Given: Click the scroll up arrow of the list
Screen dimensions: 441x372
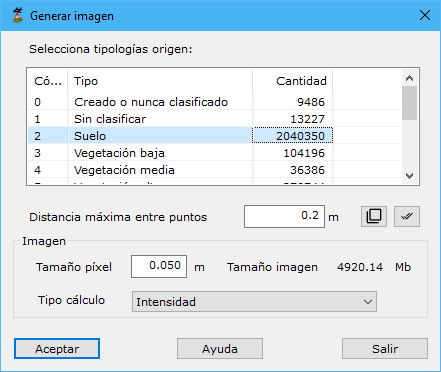Looking at the screenshot, I should [x=410, y=78].
